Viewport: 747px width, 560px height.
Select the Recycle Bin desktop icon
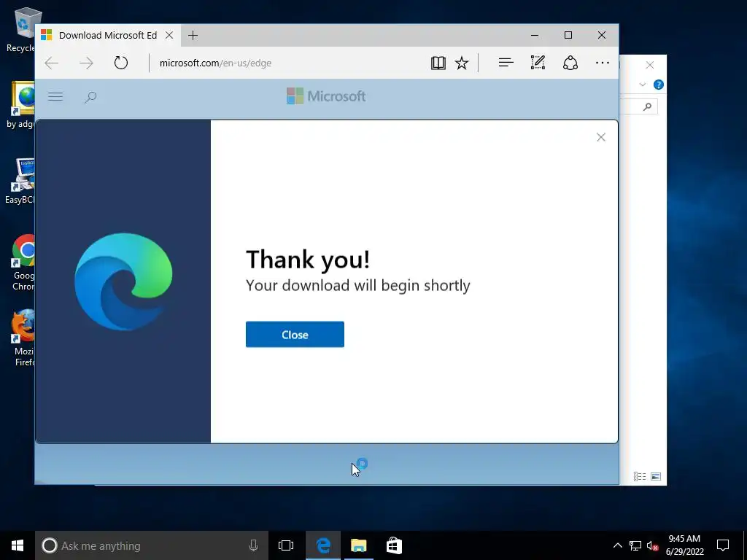(x=21, y=29)
